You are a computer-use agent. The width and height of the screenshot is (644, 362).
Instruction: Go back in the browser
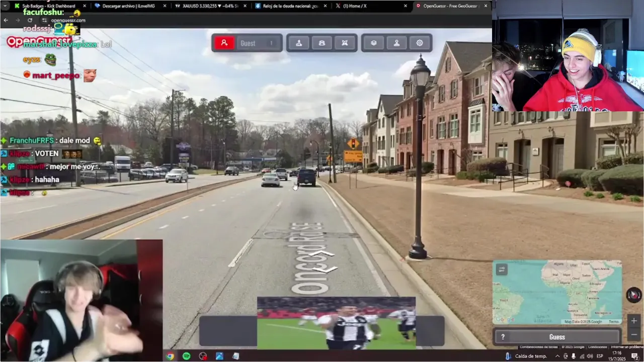pos(6,20)
